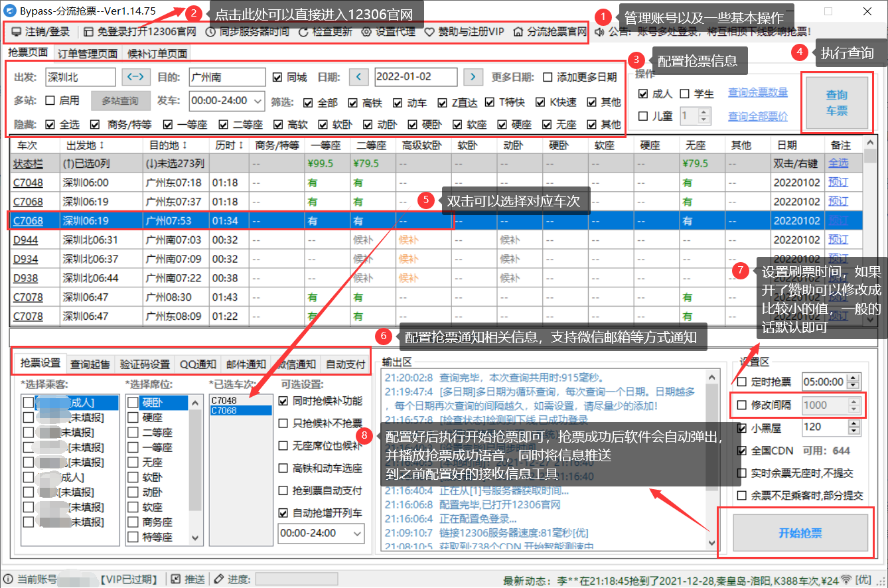Go to next date with right arrow
The height and width of the screenshot is (588, 888).
473,77
